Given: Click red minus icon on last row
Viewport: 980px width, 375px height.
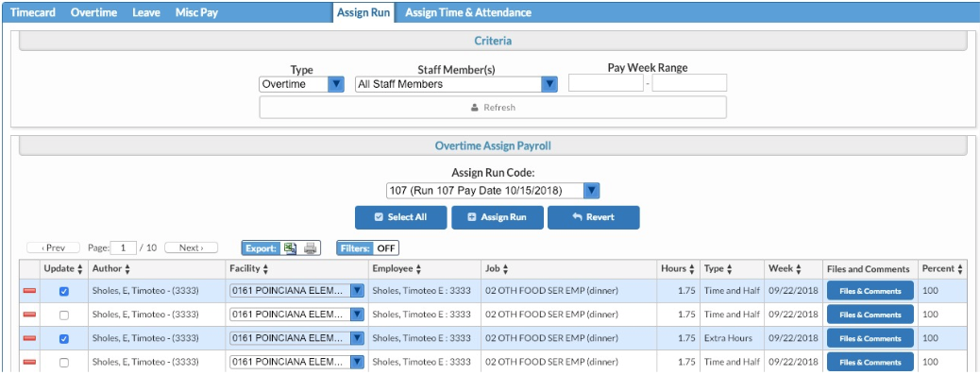Looking at the screenshot, I should pos(29,363).
